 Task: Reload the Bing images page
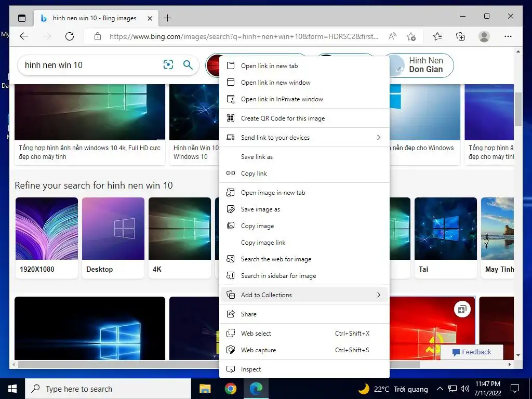pyautogui.click(x=70, y=36)
